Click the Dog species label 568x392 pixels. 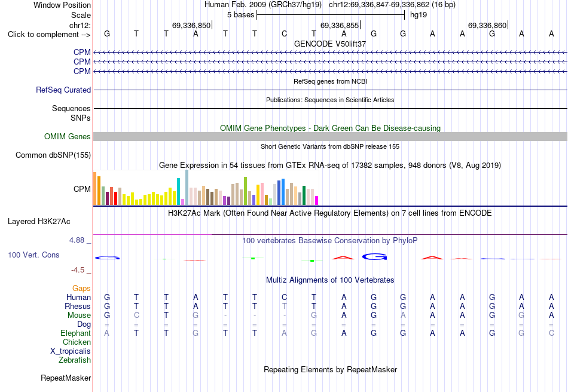coord(84,324)
